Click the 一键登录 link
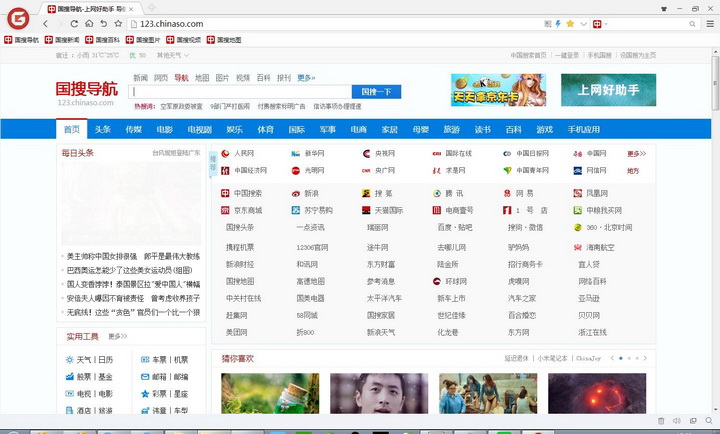 tap(567, 56)
